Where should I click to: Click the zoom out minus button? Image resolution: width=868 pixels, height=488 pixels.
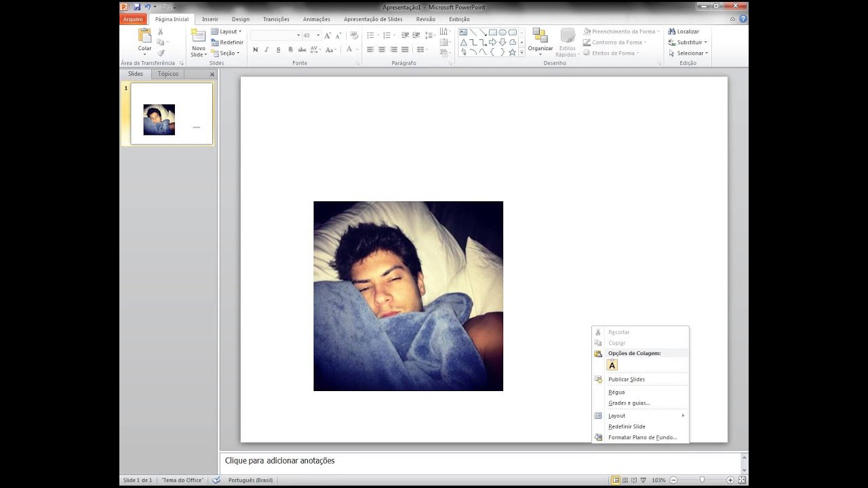(674, 480)
